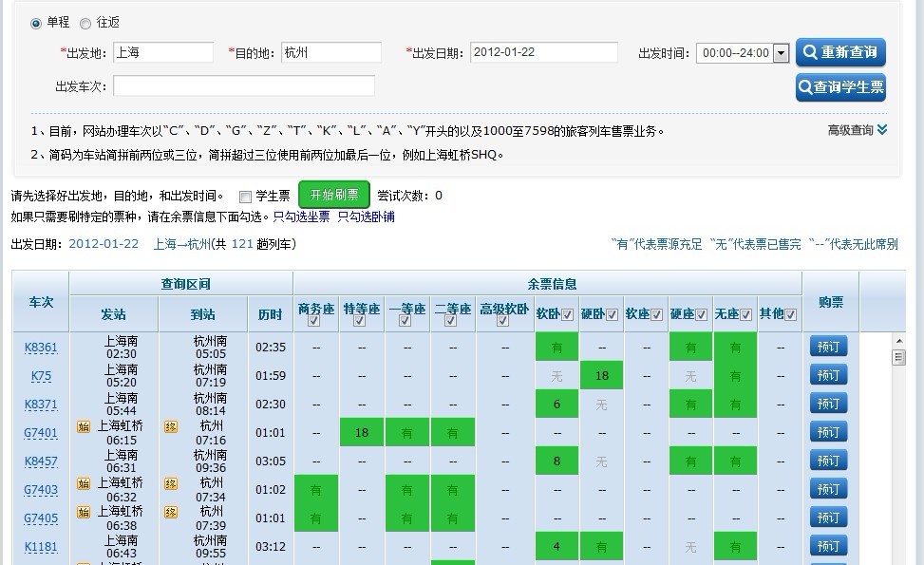Open train K75 link
The image size is (924, 565).
[x=41, y=376]
